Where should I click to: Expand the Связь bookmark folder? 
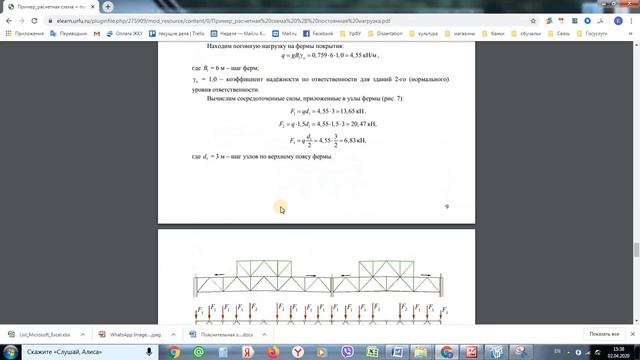[559, 33]
